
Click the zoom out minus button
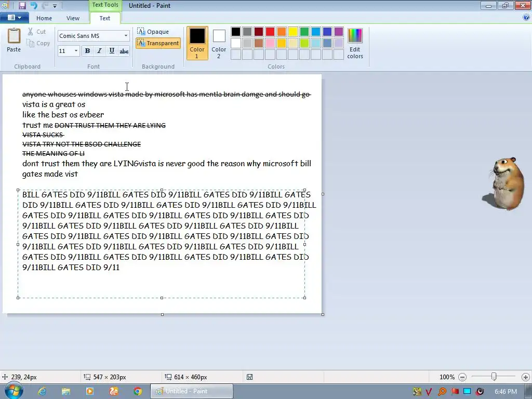(x=462, y=377)
